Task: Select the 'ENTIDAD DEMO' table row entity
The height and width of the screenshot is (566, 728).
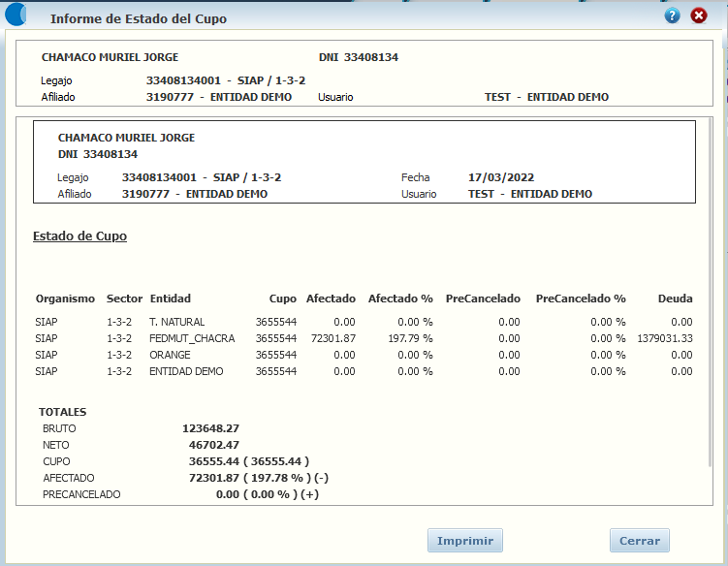Action: pyautogui.click(x=186, y=371)
